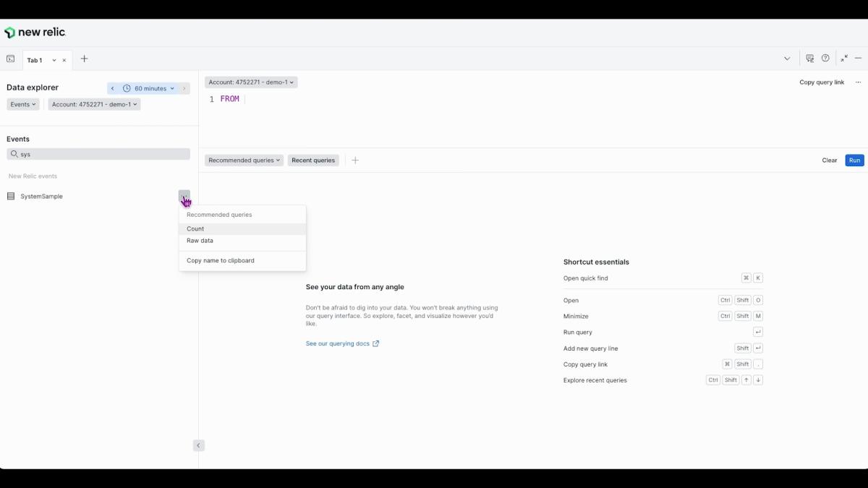868x488 pixels.
Task: Click the query console icon left of Tab 1
Action: click(x=10, y=59)
